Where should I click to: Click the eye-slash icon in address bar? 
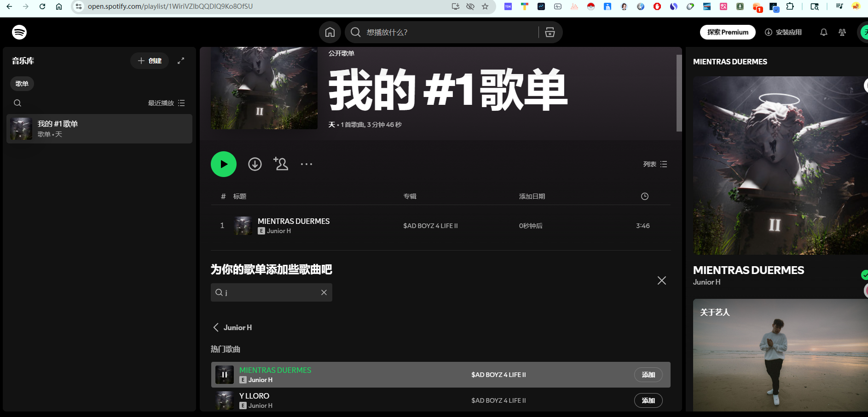(x=470, y=6)
